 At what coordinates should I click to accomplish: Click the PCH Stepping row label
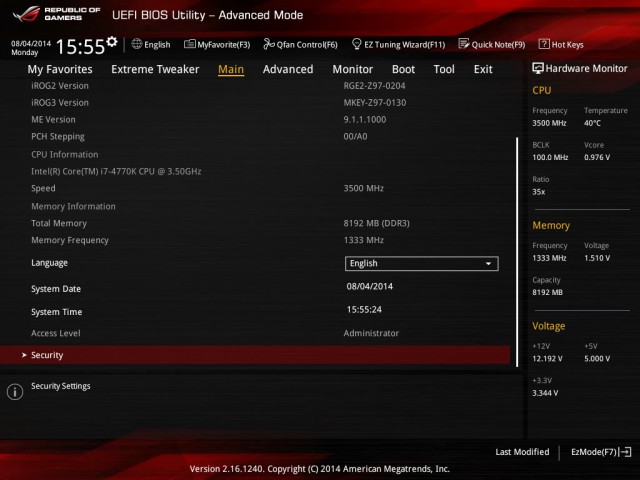click(58, 137)
